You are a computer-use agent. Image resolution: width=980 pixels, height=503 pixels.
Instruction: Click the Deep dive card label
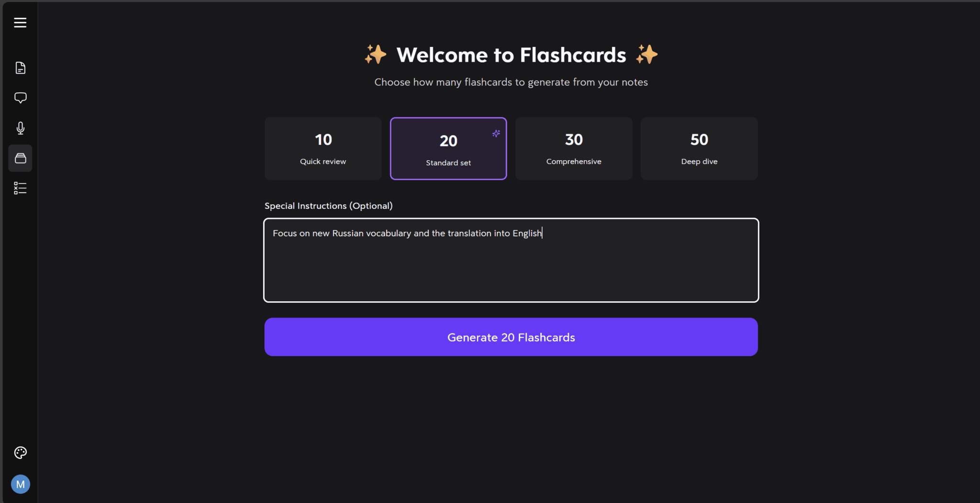699,161
